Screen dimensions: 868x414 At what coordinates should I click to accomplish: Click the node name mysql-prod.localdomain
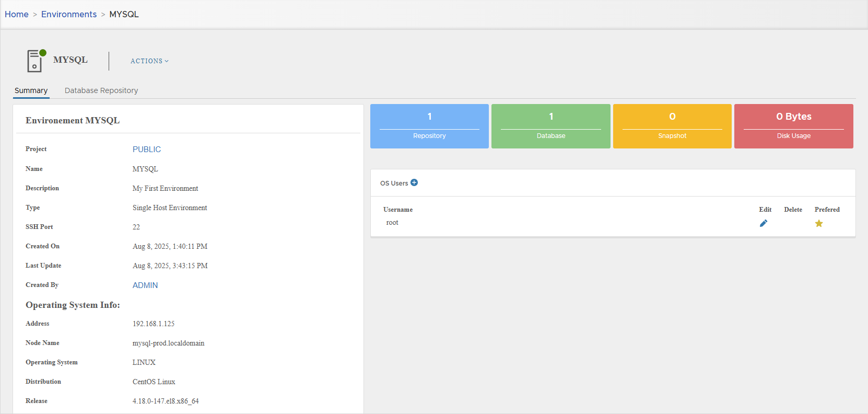tap(168, 343)
